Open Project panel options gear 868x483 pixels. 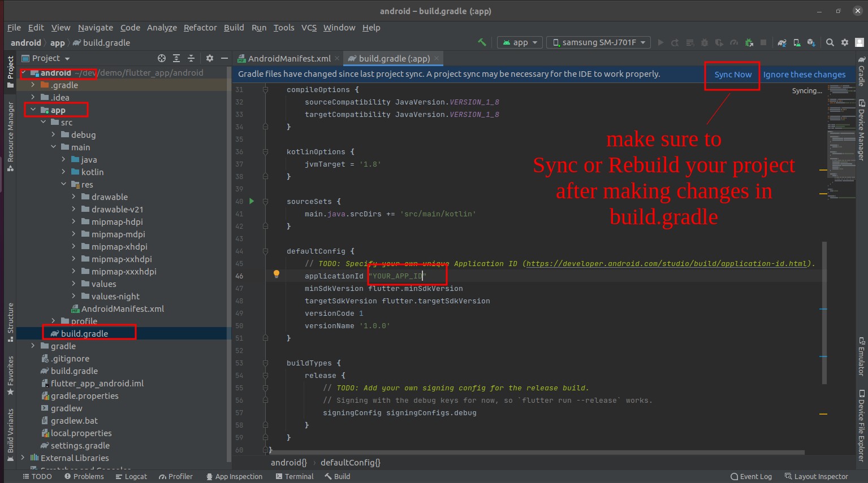[210, 58]
